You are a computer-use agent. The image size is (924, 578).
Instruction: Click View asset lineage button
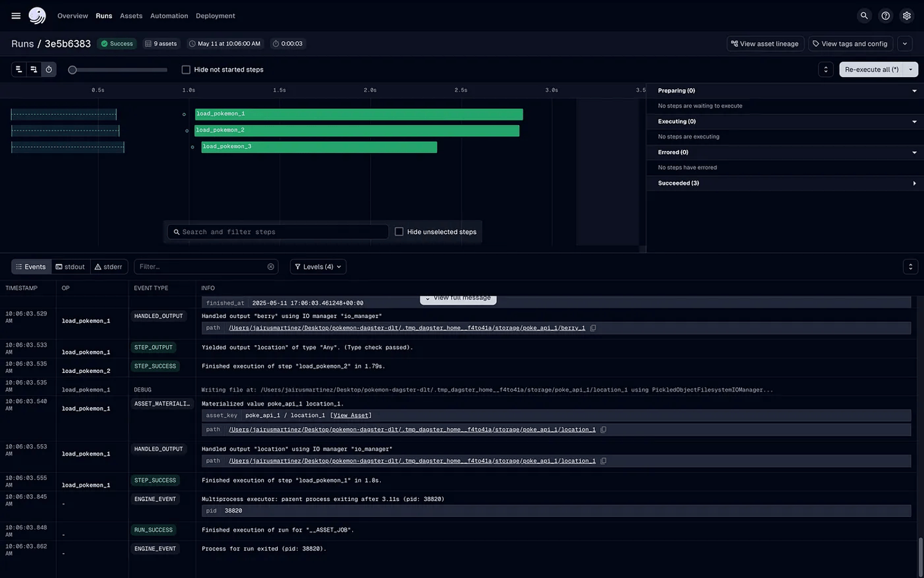(765, 44)
